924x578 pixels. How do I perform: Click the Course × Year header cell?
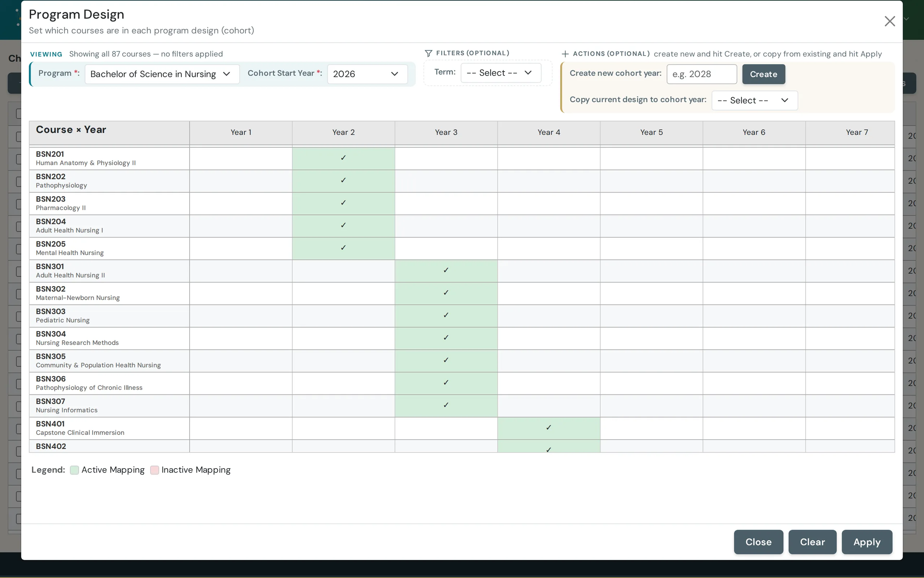(109, 133)
